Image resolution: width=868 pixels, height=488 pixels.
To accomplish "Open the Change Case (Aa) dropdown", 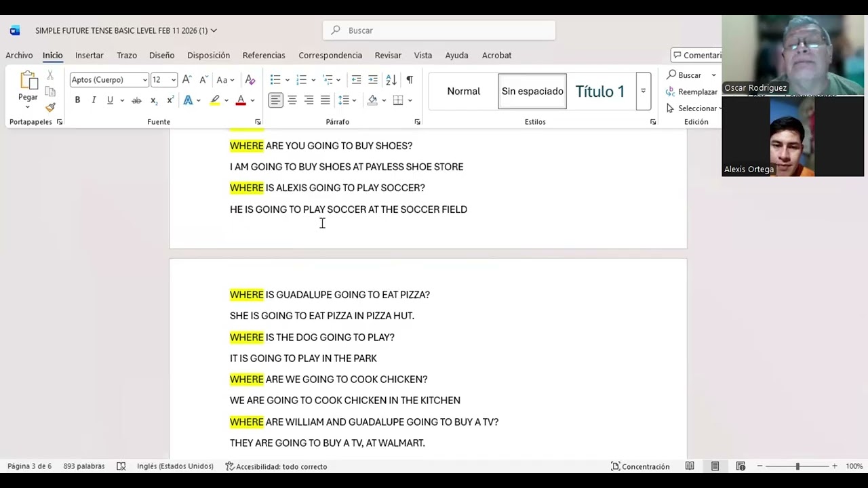I will click(225, 80).
